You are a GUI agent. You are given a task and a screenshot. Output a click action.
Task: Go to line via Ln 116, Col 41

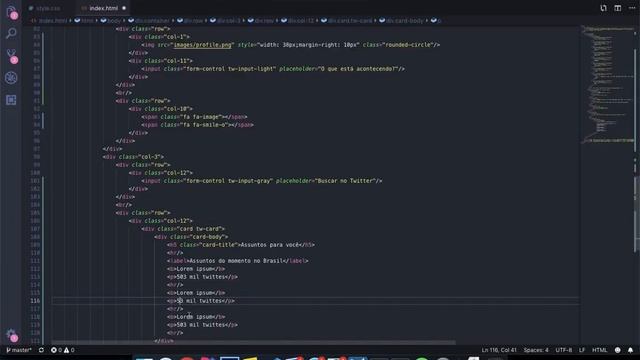tap(499, 350)
